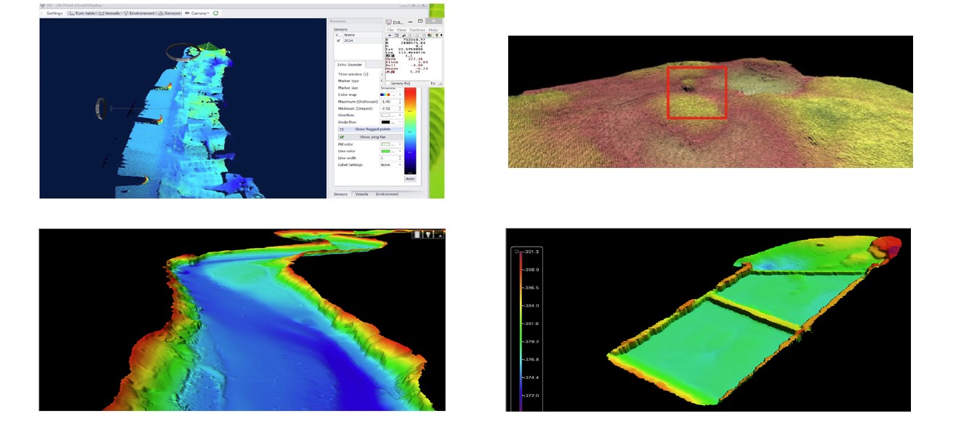This screenshot has height=424, width=980.
Task: Open the Environment toolbar item
Action: pyautogui.click(x=139, y=13)
